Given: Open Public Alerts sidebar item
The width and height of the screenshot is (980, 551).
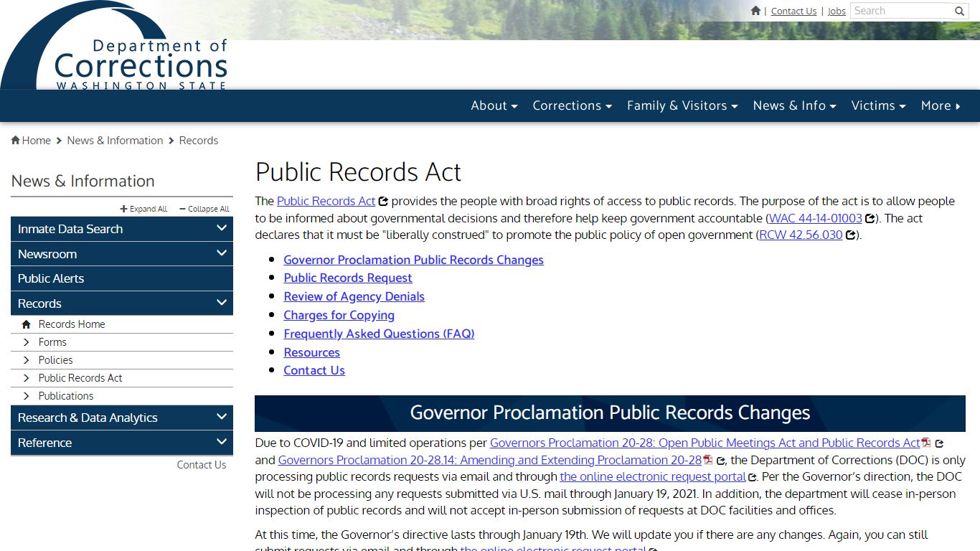Looking at the screenshot, I should [x=122, y=278].
